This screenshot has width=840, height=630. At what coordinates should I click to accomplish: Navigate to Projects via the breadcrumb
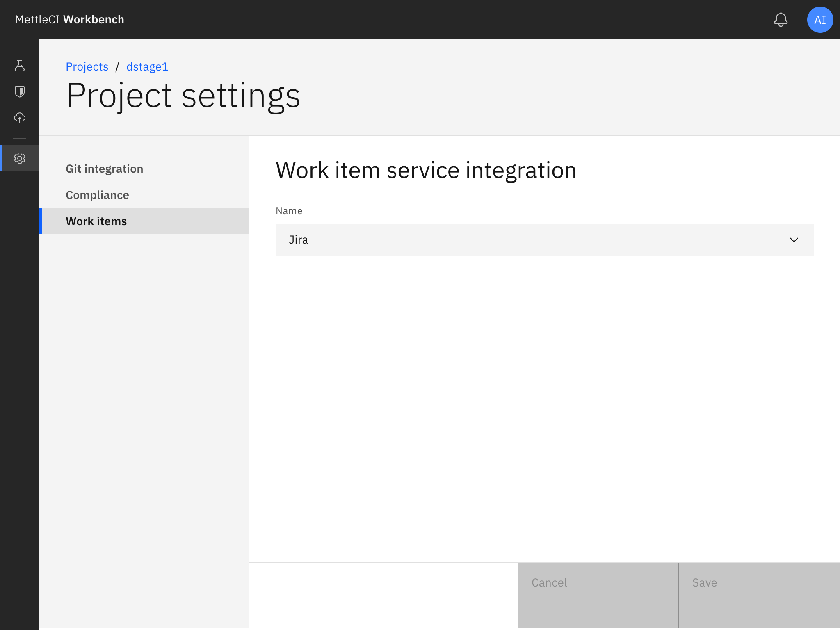(87, 66)
